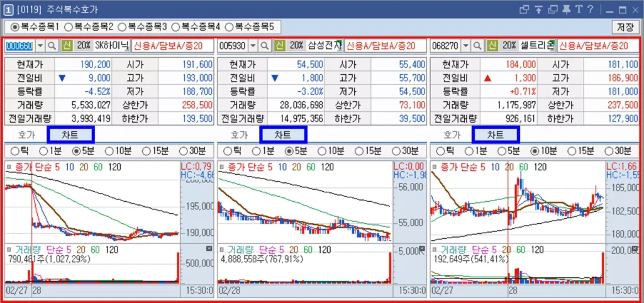This screenshot has height=303, width=644.
Task: Select 복수종목5 radio button
Action: tap(229, 27)
